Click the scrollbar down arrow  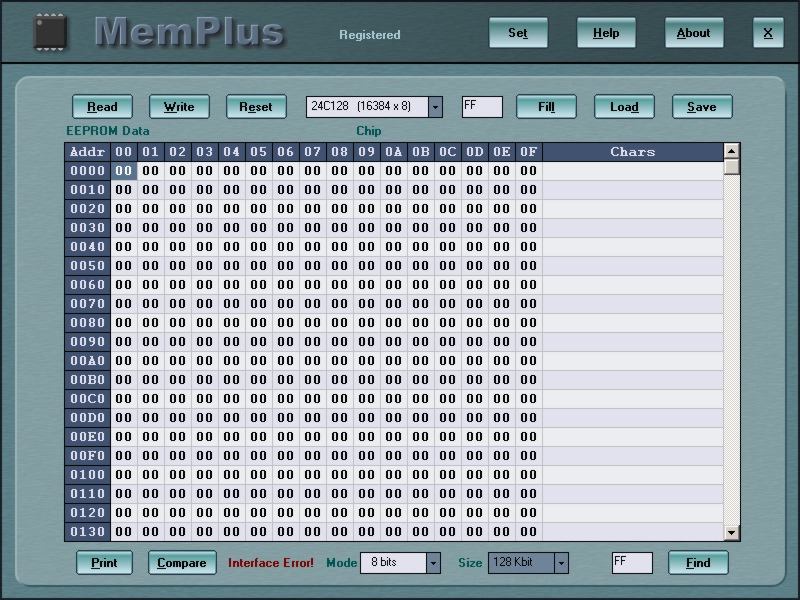point(733,533)
